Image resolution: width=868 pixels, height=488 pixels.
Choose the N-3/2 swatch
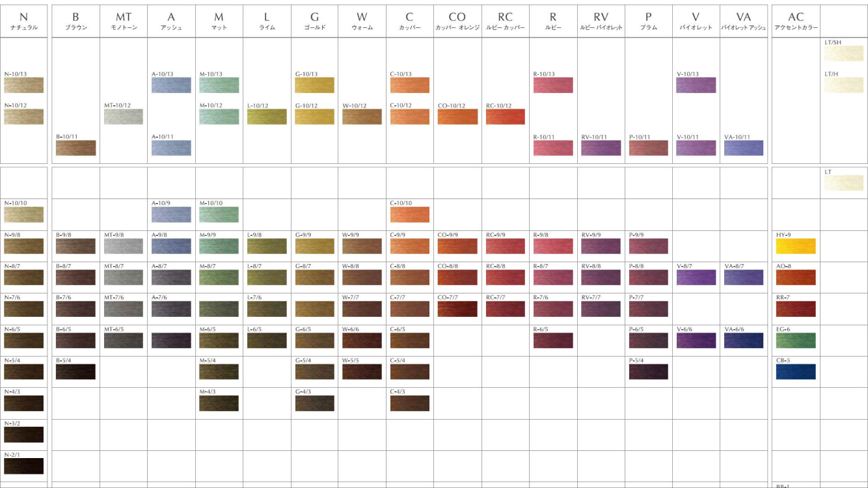23,435
